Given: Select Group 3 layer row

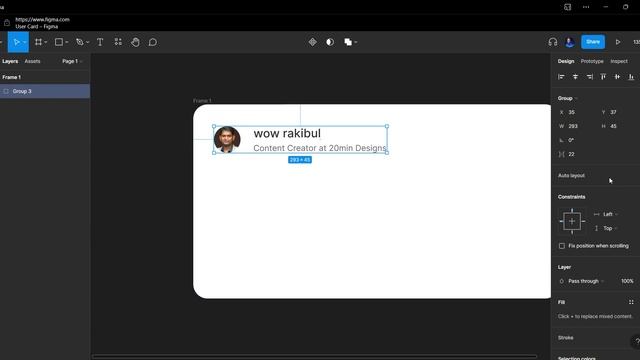Looking at the screenshot, I should [x=45, y=91].
